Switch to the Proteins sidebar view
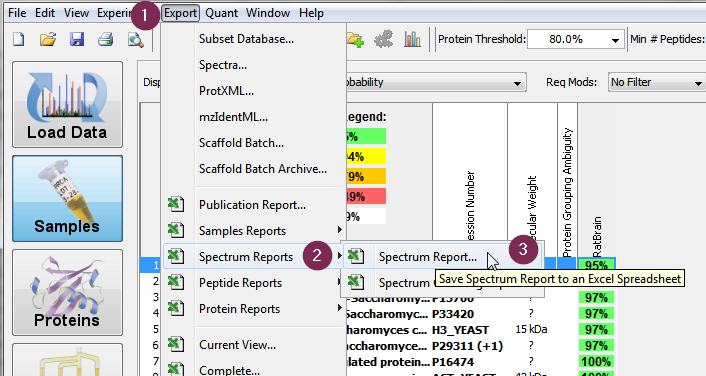Viewport: 706px width, 376px height. (67, 293)
